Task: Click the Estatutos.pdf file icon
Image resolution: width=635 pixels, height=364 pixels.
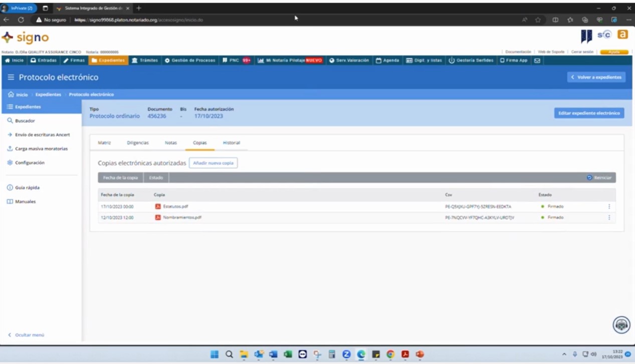Action: [x=158, y=206]
